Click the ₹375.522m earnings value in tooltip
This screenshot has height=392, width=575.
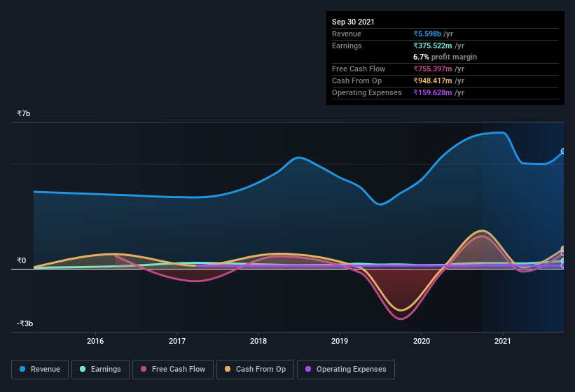coord(433,45)
